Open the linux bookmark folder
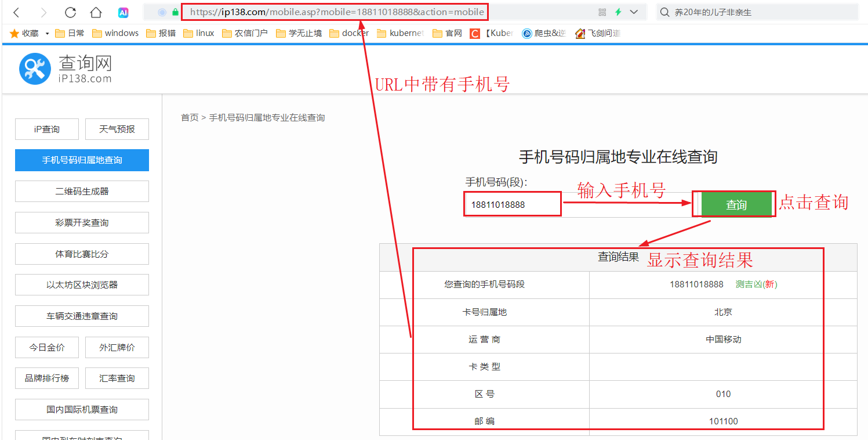Screen dimensions: 868x440 point(199,33)
